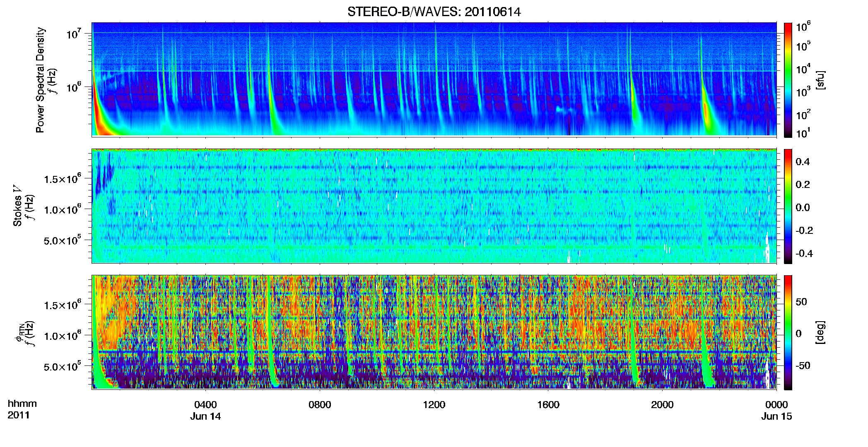868x447 pixels.
Task: Click the deg color bar gradient
Action: pyautogui.click(x=788, y=333)
